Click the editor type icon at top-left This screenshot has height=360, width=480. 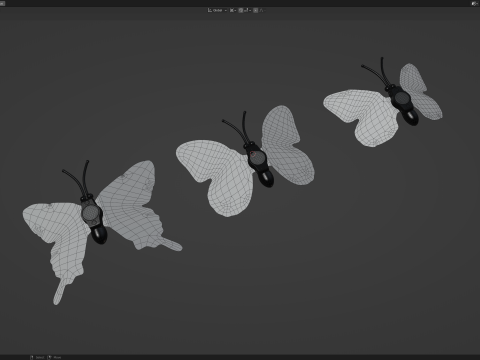click(3, 3)
